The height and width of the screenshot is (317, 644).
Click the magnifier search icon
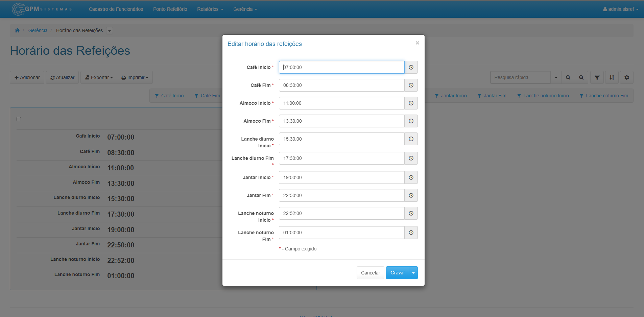568,77
